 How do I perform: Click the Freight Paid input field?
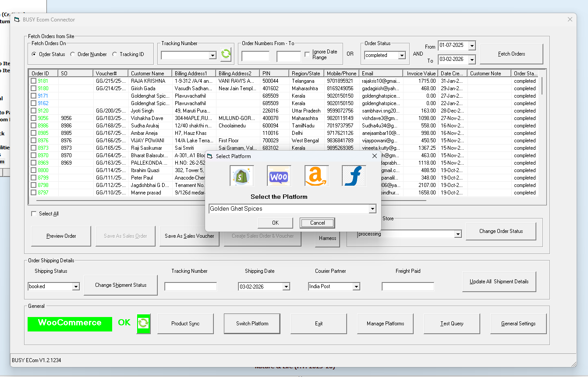coord(407,286)
